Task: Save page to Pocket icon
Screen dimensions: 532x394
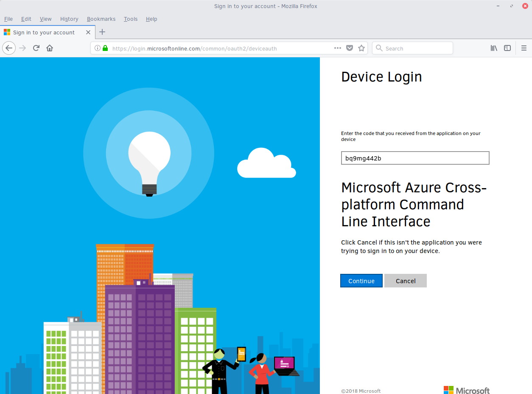Action: pos(350,48)
